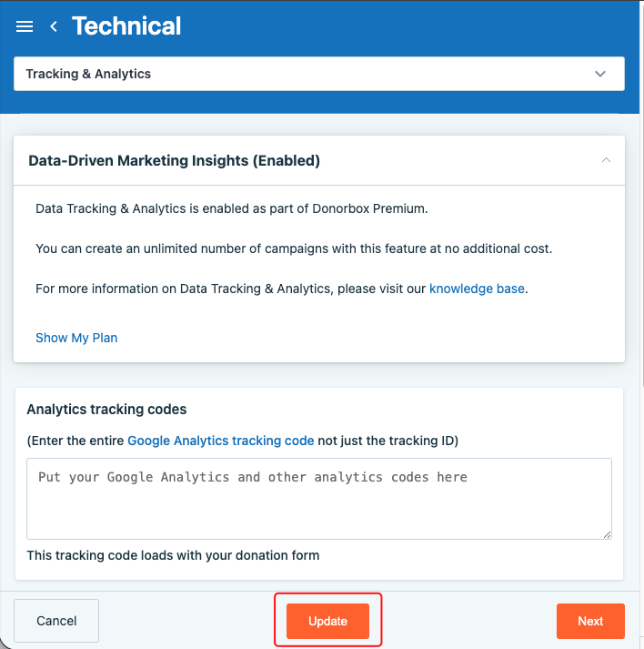Open the Google Analytics tracking code link
644x649 pixels.
click(220, 441)
